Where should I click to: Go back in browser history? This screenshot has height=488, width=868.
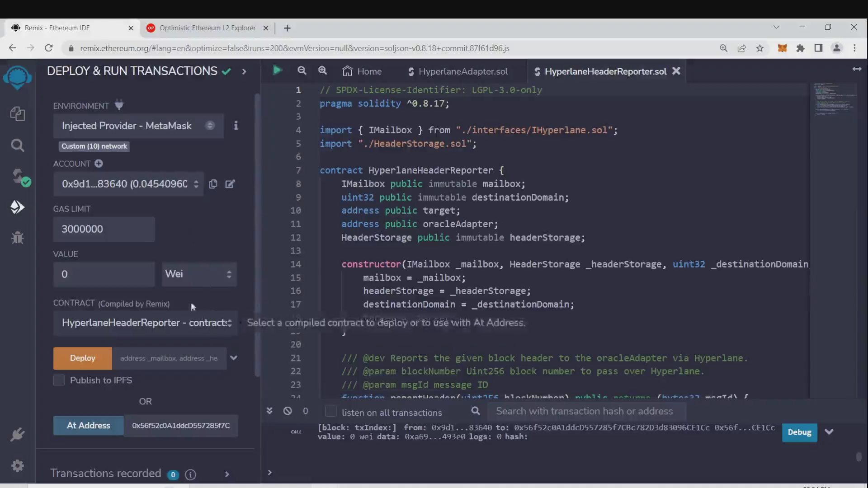12,48
